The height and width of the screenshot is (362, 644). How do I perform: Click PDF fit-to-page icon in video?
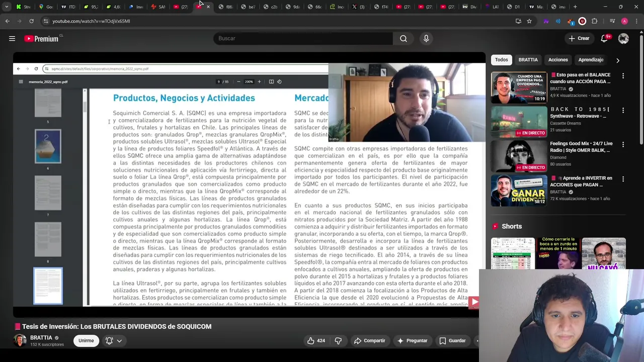(x=271, y=81)
